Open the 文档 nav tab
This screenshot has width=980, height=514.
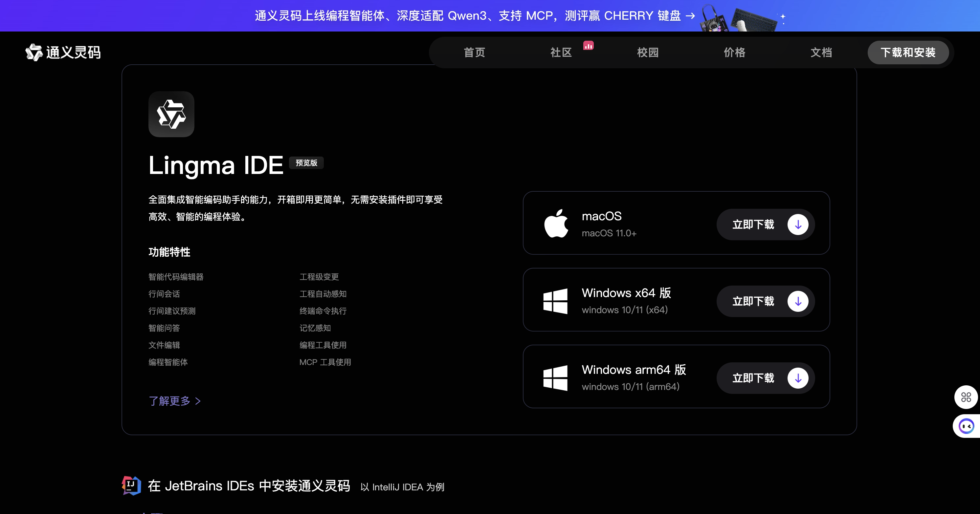(821, 53)
